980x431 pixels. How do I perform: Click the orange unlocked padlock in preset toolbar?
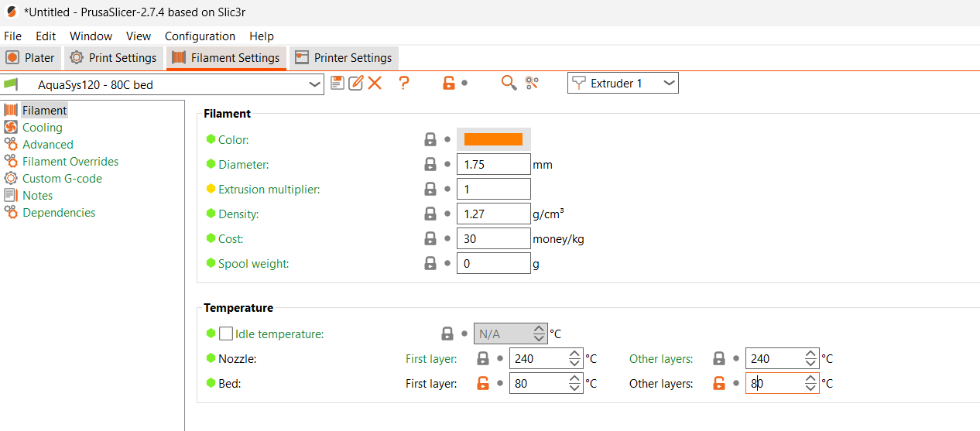point(449,83)
